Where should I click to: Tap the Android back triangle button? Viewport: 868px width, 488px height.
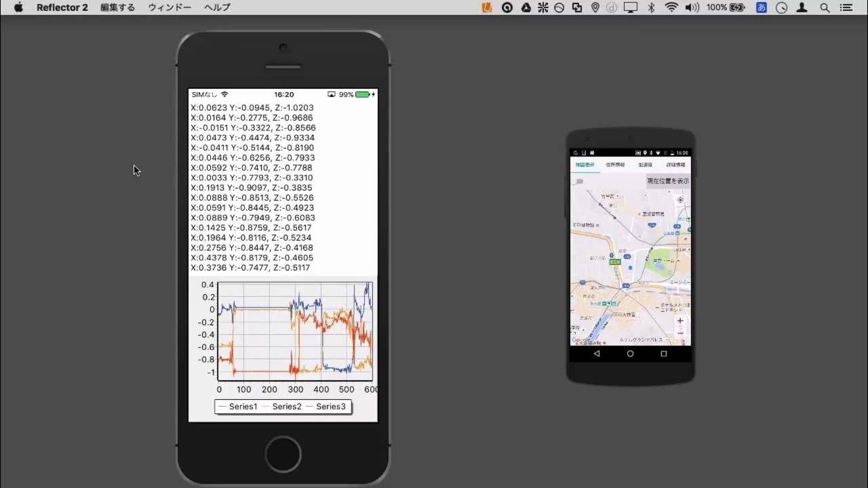pyautogui.click(x=597, y=354)
